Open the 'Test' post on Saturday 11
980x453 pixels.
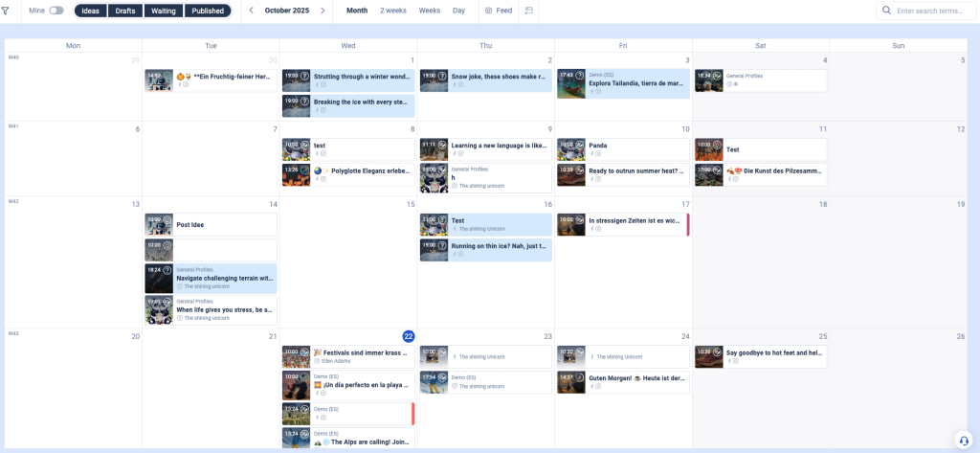pyautogui.click(x=761, y=149)
